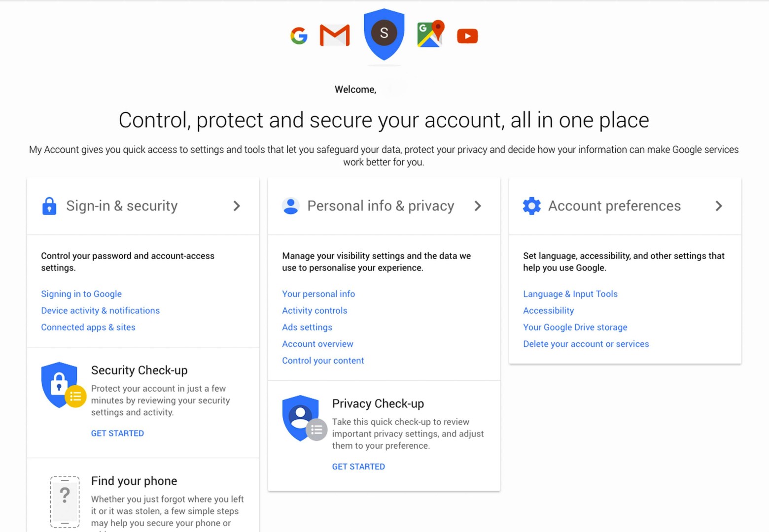769x532 pixels.
Task: Open the Signing in to Google link
Action: coord(81,294)
